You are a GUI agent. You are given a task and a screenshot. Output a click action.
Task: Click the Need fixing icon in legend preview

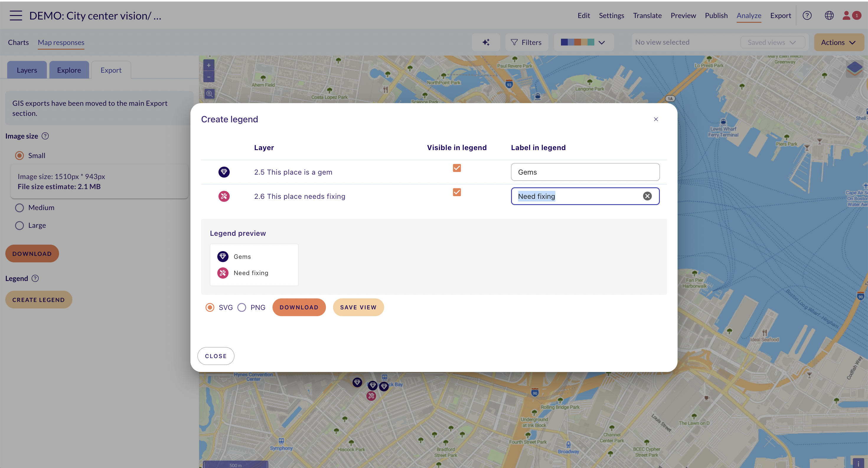pyautogui.click(x=223, y=273)
